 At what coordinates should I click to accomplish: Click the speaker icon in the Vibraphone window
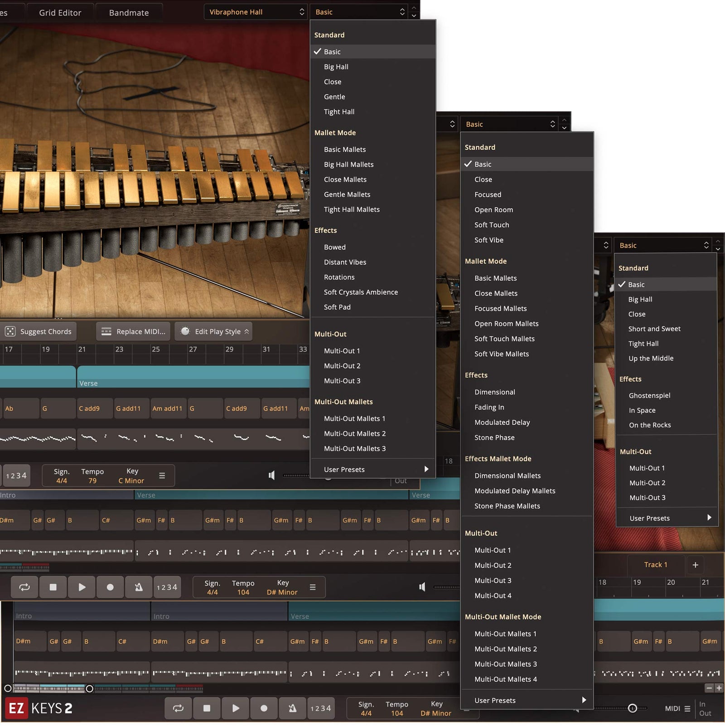[x=271, y=475]
